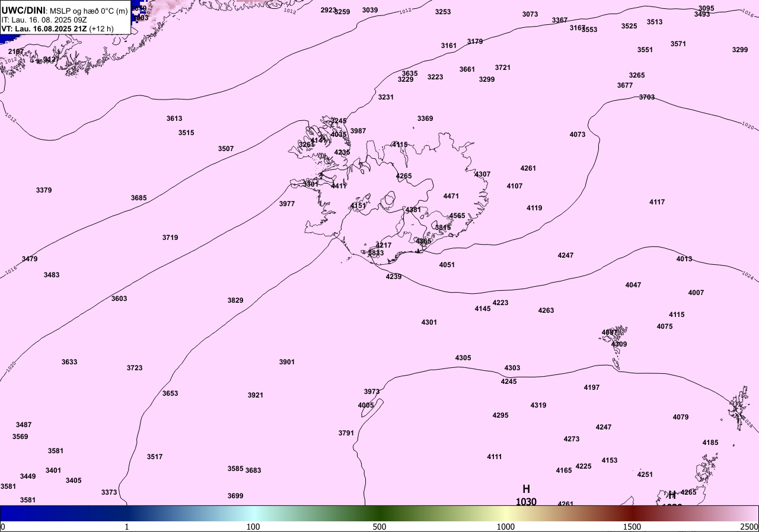
Task: Click the value 4301 on the map
Action: [x=429, y=322]
